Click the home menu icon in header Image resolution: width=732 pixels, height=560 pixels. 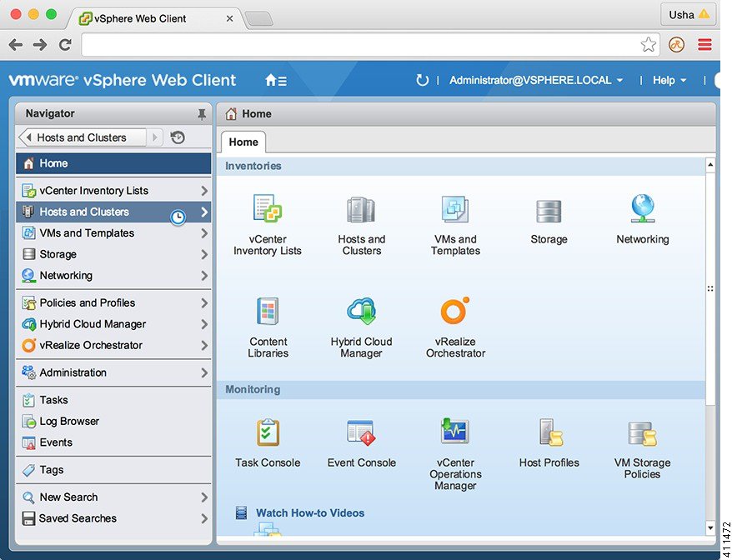coord(276,80)
